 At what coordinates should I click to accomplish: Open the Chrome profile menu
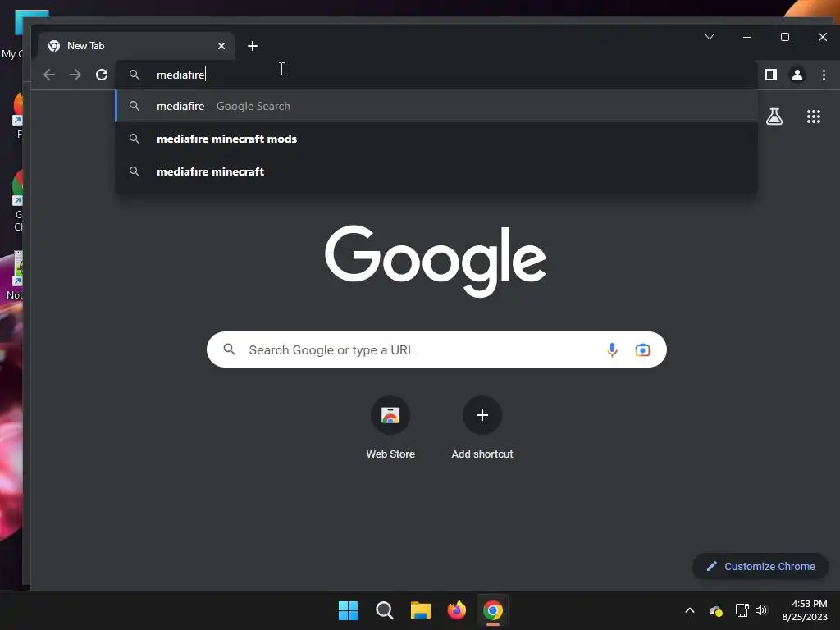(x=797, y=75)
